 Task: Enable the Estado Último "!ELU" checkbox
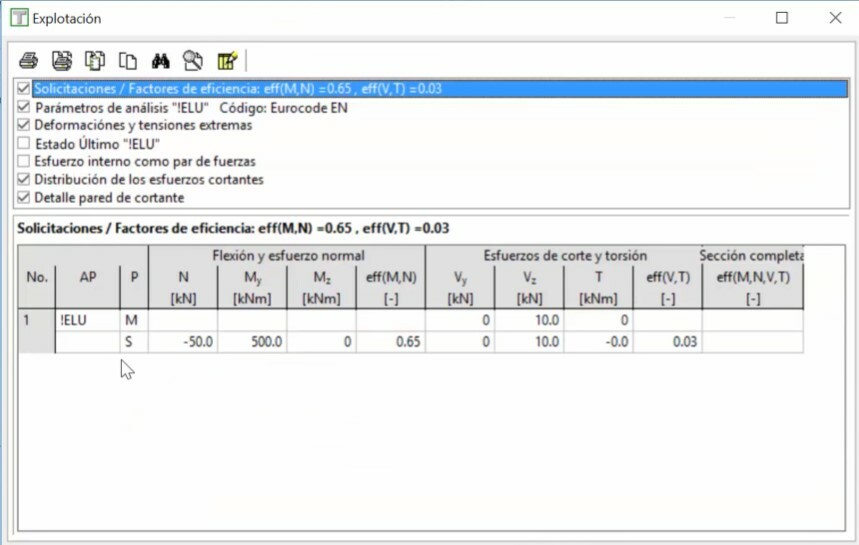tap(24, 143)
